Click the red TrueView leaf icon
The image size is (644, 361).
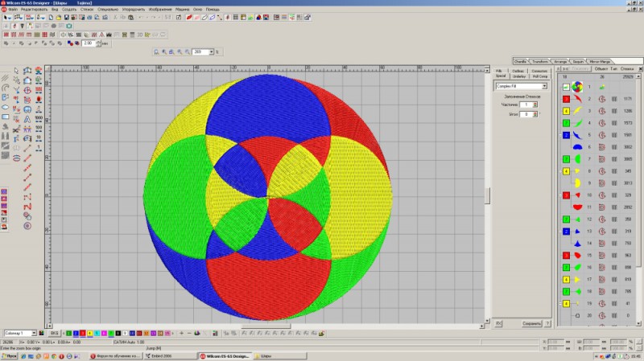coord(189,17)
